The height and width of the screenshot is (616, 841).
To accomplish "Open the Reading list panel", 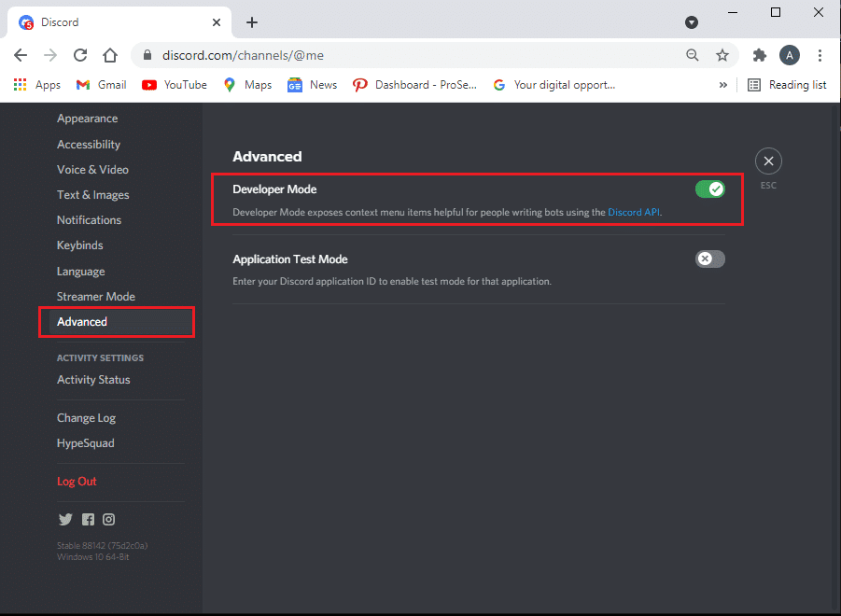I will click(x=787, y=85).
